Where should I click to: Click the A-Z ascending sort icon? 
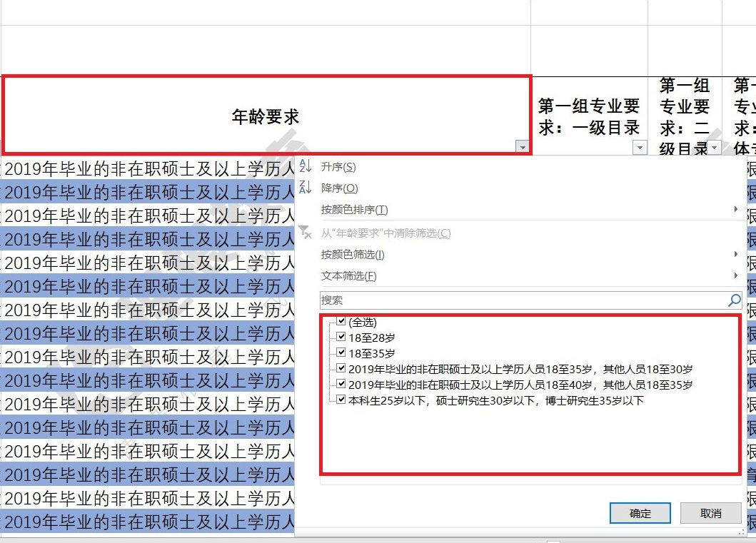click(306, 164)
